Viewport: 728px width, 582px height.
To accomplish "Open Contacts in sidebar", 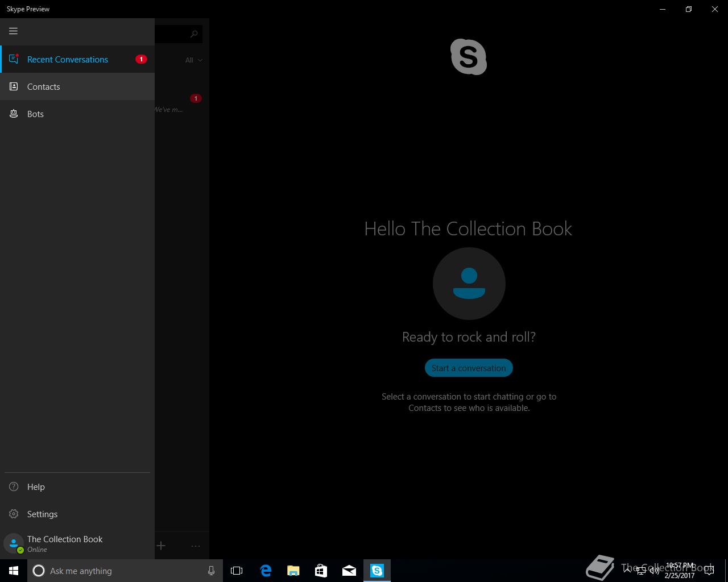I will point(77,86).
